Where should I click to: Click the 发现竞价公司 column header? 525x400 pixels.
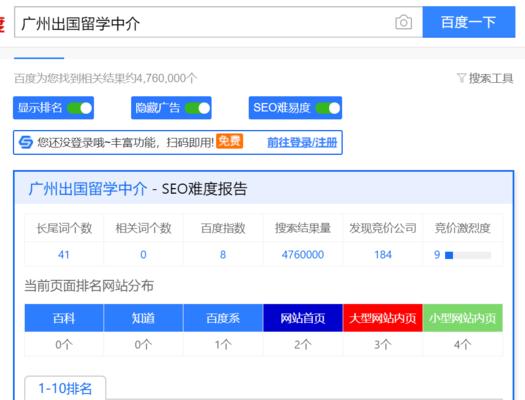383,228
